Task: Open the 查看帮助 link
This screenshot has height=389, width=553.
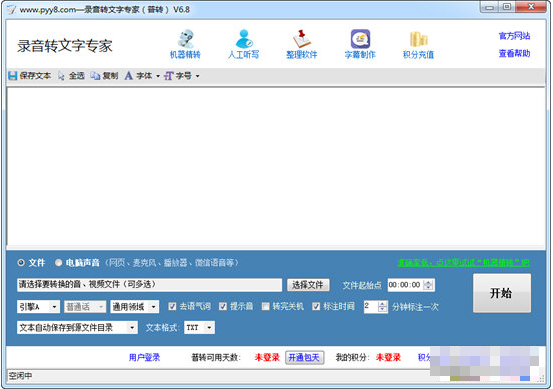Action: click(514, 54)
